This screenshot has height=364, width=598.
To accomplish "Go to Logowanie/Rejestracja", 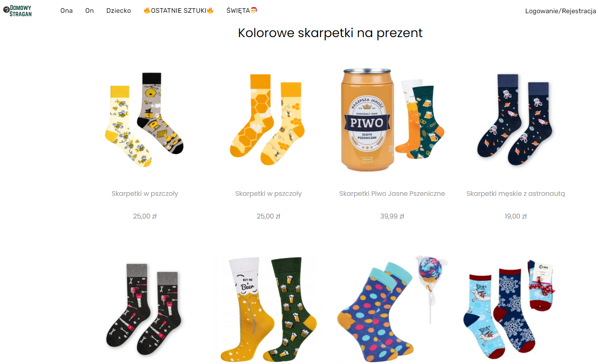I will pos(560,11).
